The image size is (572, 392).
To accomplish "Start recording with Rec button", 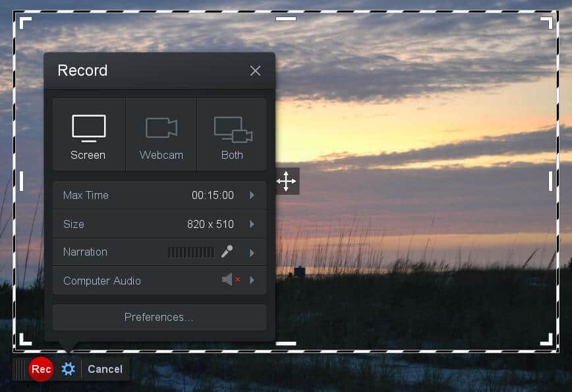I will point(42,369).
